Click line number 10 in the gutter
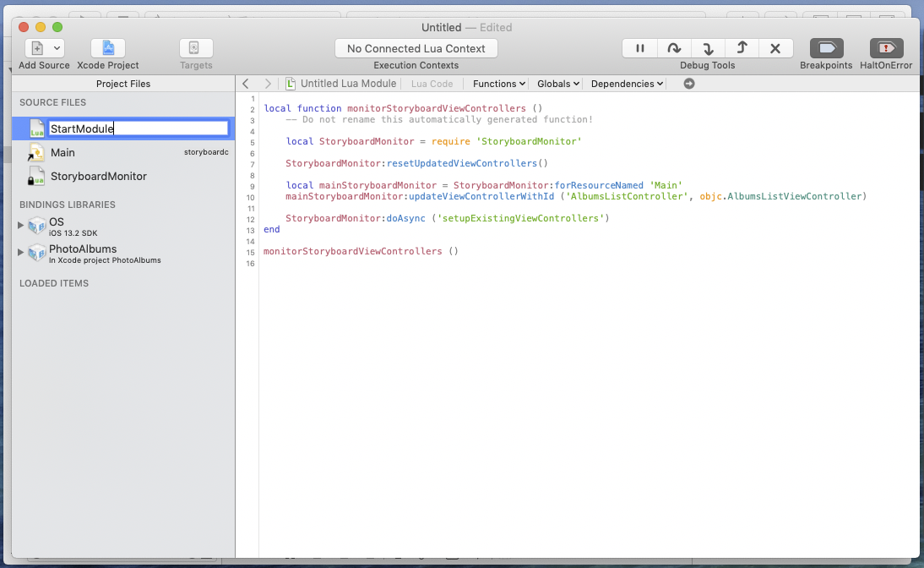 (251, 198)
